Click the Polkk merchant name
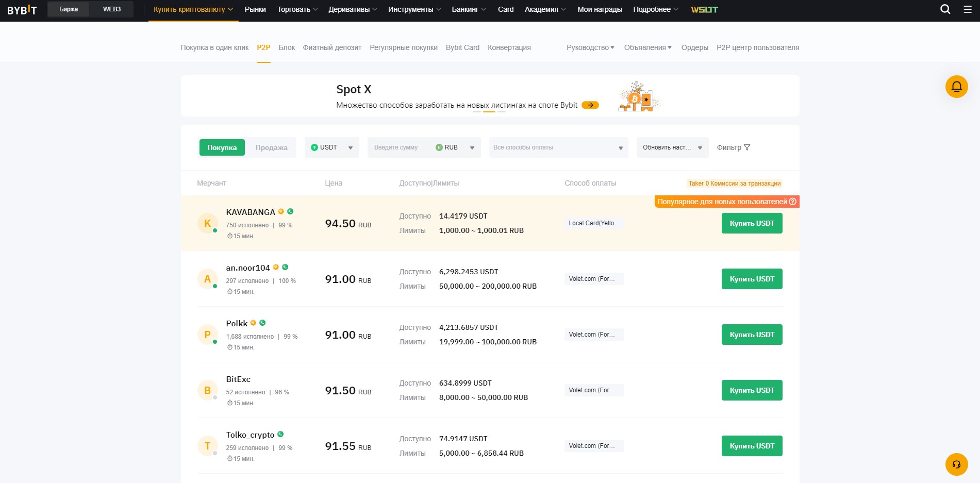The image size is (980, 483). pos(237,323)
